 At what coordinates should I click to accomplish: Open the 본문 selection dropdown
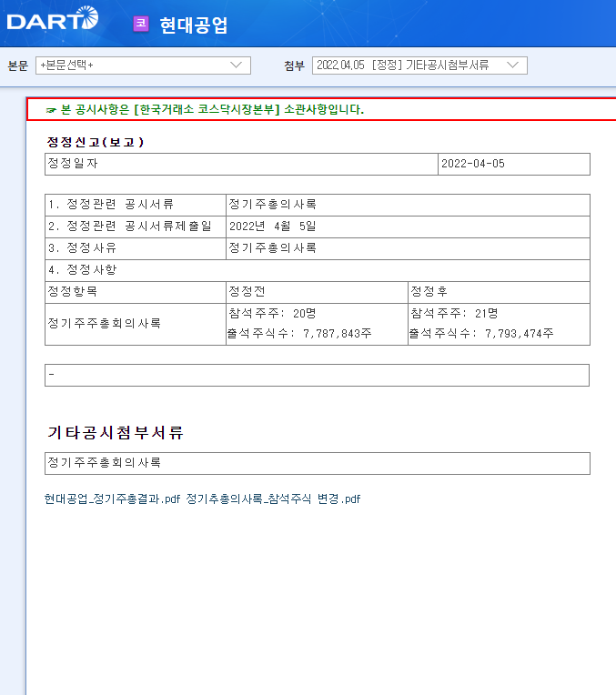[x=143, y=65]
